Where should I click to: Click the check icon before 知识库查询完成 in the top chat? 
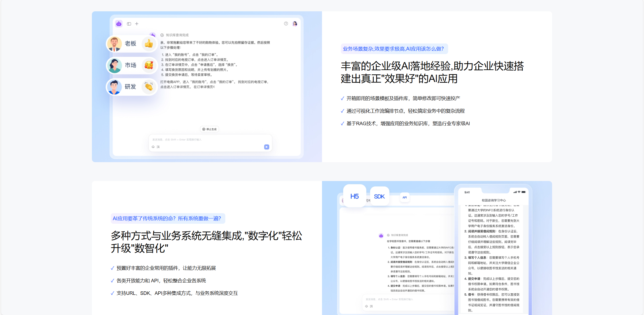[x=162, y=35]
